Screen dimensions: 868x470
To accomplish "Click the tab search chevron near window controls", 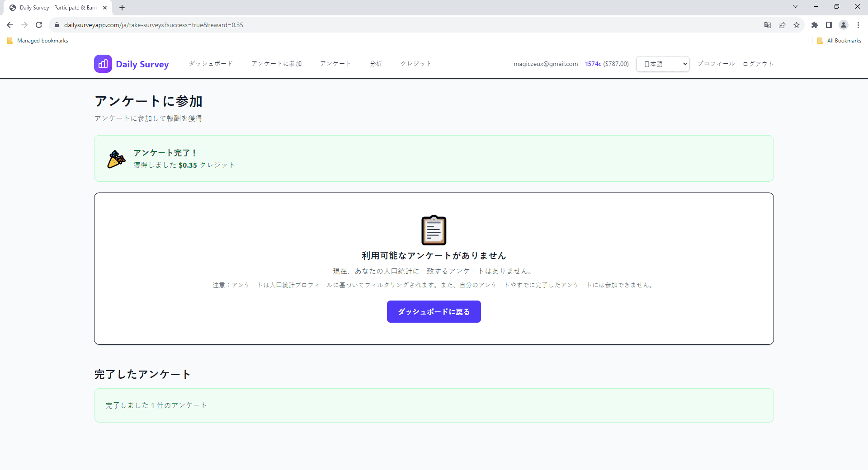I will coord(795,6).
